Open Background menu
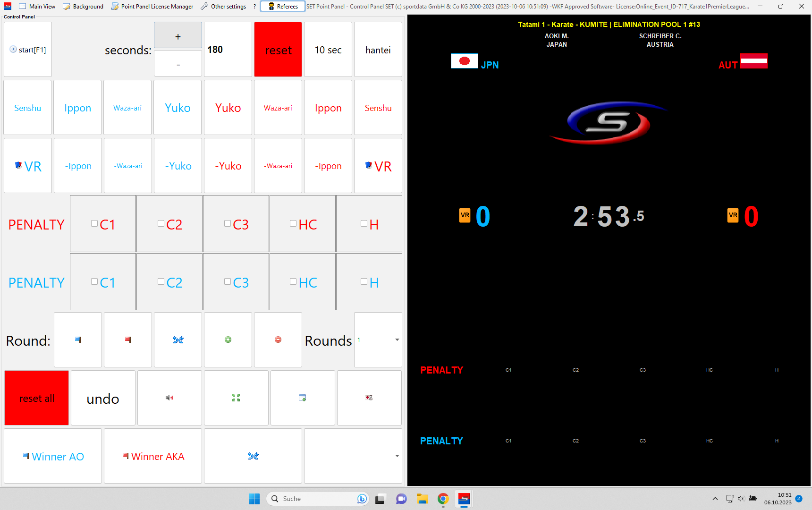Screen dimensions: 812x510 83,6
